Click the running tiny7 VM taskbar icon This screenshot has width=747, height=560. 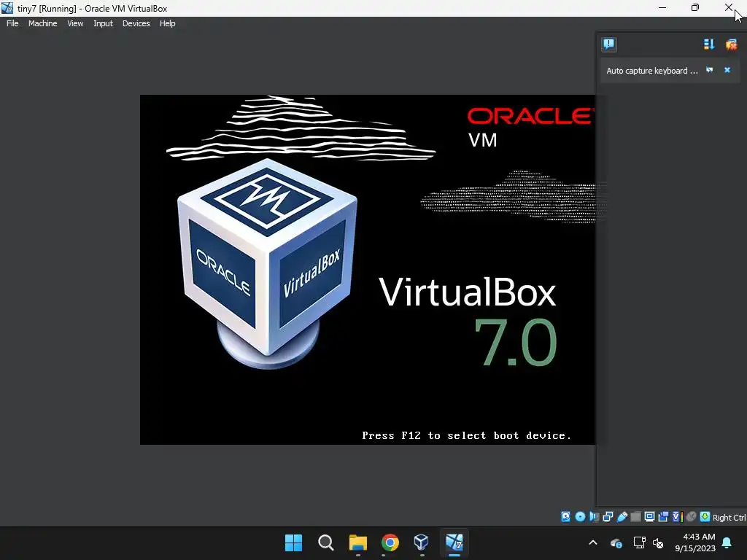454,542
